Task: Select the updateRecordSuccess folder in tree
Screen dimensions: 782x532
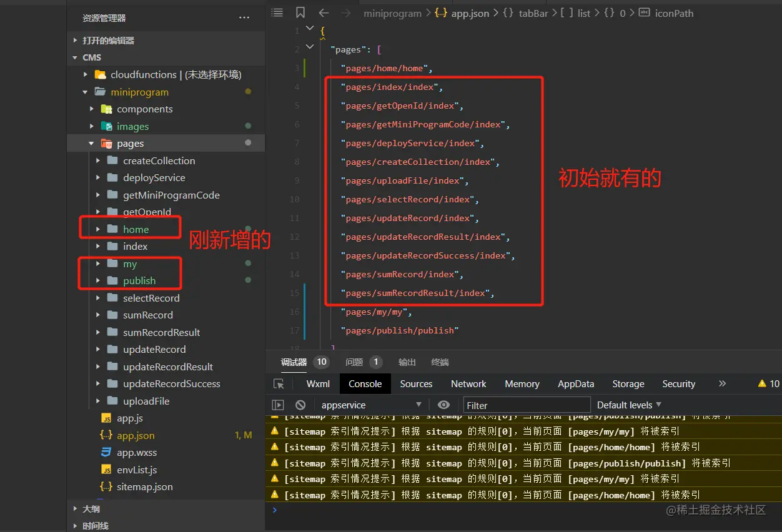Action: pos(172,383)
